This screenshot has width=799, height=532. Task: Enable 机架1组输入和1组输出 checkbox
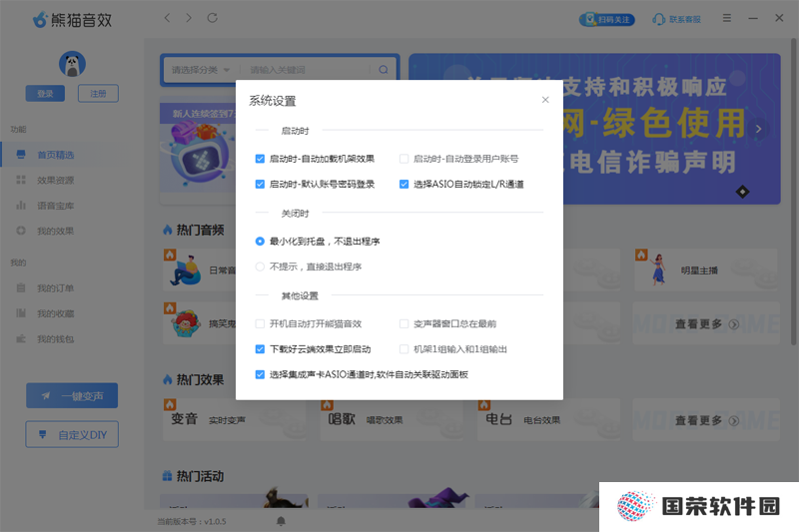point(404,349)
